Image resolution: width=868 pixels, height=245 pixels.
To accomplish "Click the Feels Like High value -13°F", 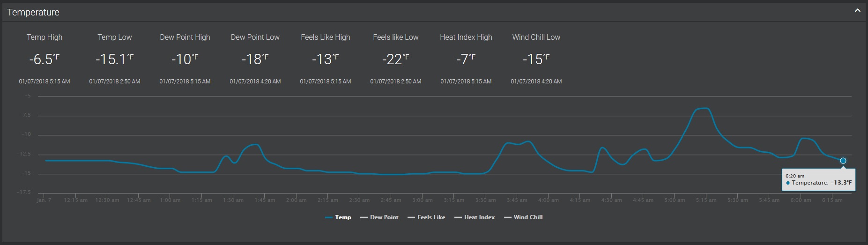I will point(325,59).
